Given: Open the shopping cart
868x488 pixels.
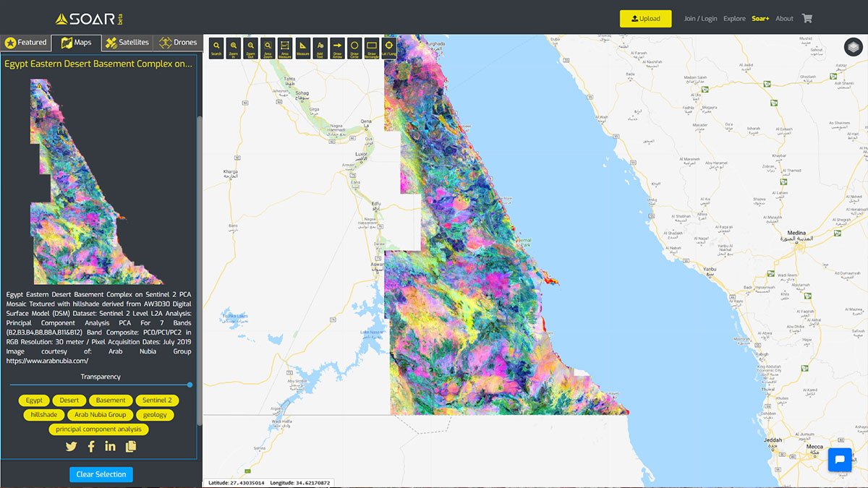Looking at the screenshot, I should [807, 19].
